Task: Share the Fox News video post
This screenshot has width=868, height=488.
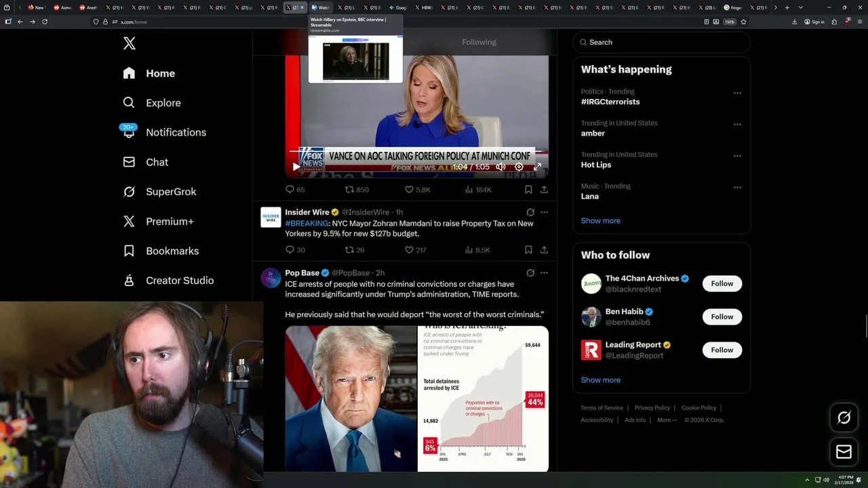Action: (544, 190)
